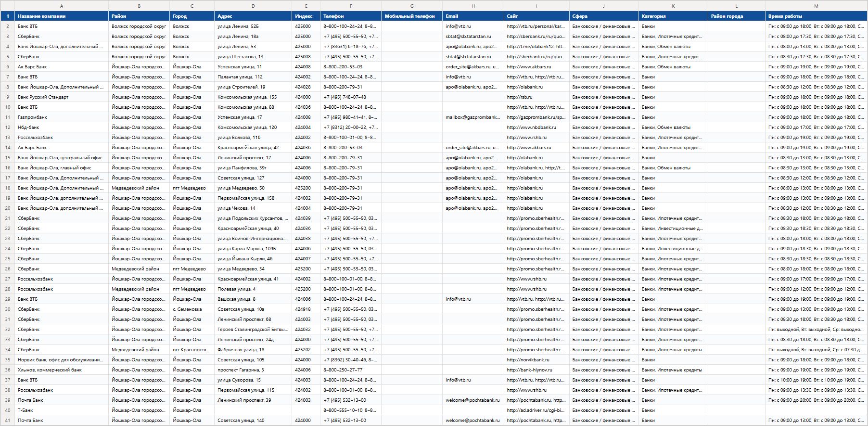
Task: Click the "Район города" header cell
Action: tap(736, 16)
